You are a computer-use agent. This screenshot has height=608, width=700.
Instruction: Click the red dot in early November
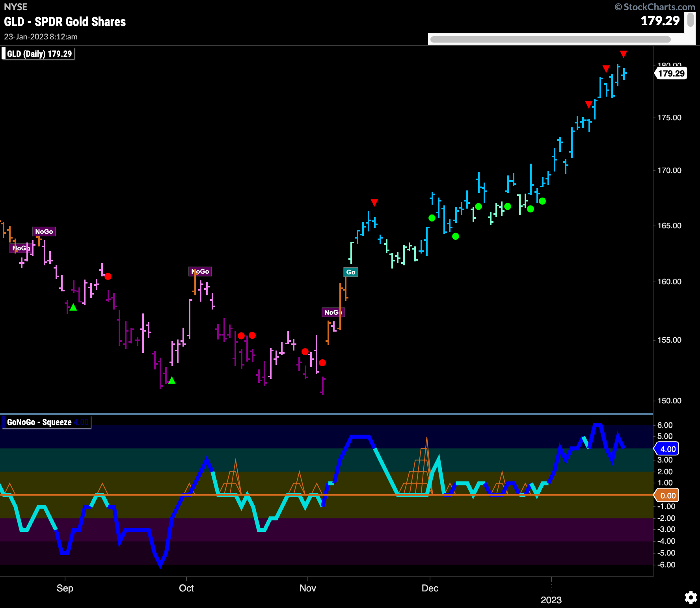322,363
